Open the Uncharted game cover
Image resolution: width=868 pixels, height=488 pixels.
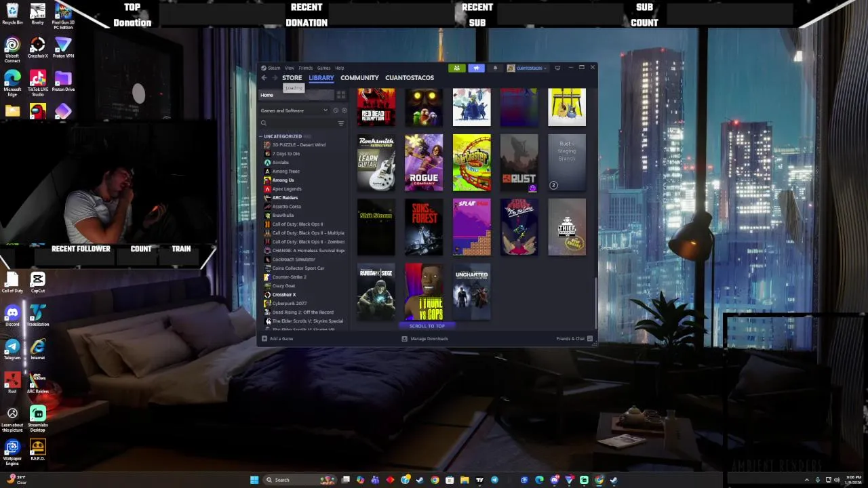472,291
